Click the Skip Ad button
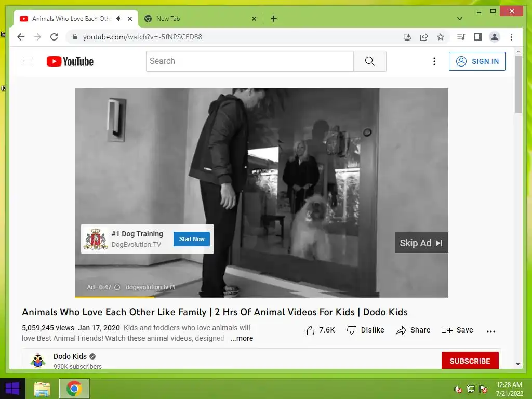This screenshot has width=532, height=399. click(421, 243)
